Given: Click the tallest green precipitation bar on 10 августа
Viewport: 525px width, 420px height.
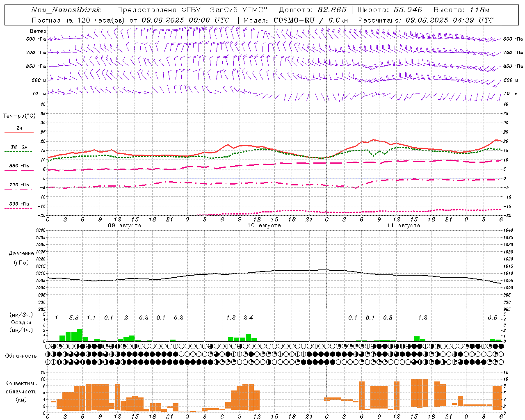Looking at the screenshot, I should click(248, 338).
